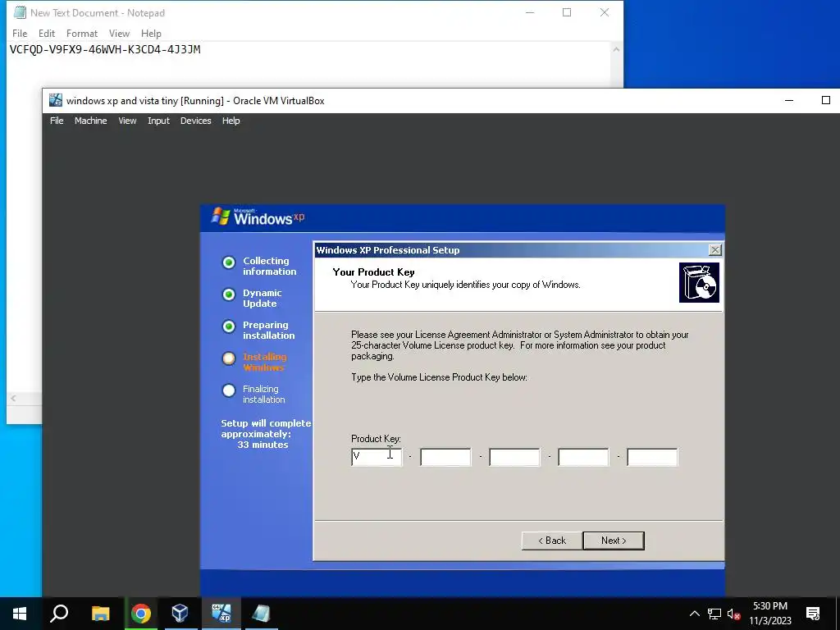Minimize the Notepad window
This screenshot has width=840, height=630.
point(530,12)
